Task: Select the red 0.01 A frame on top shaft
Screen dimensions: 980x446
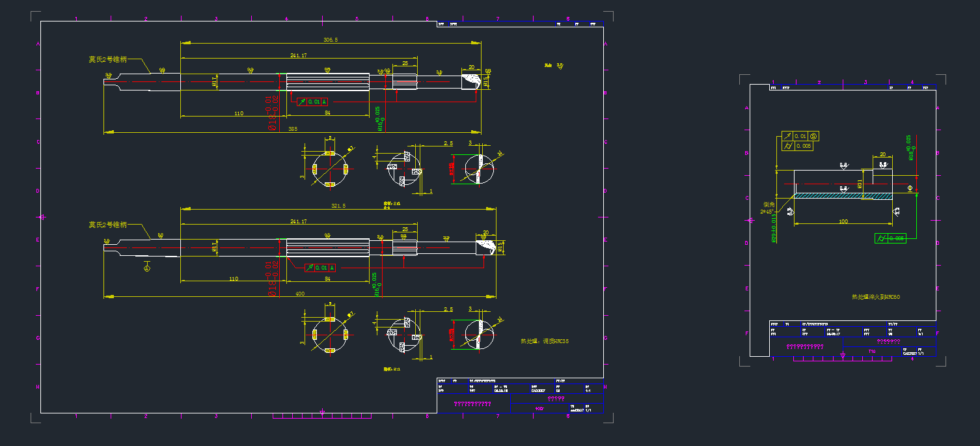Action: click(312, 102)
